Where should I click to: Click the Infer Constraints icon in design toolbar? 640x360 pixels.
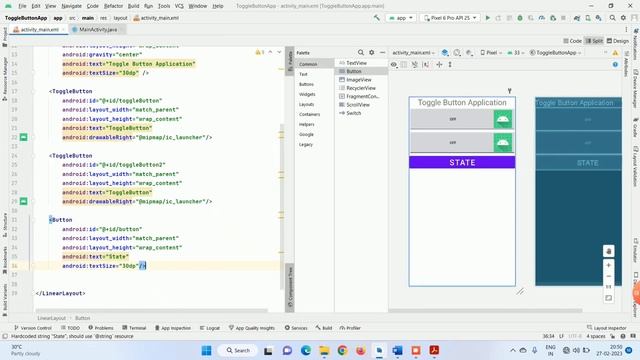tap(415, 64)
